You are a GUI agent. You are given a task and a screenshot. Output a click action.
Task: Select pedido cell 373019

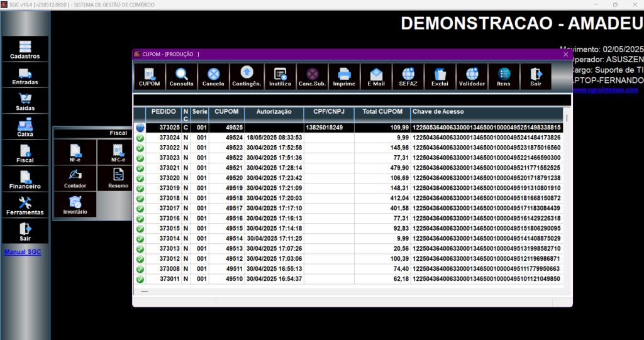coord(164,188)
